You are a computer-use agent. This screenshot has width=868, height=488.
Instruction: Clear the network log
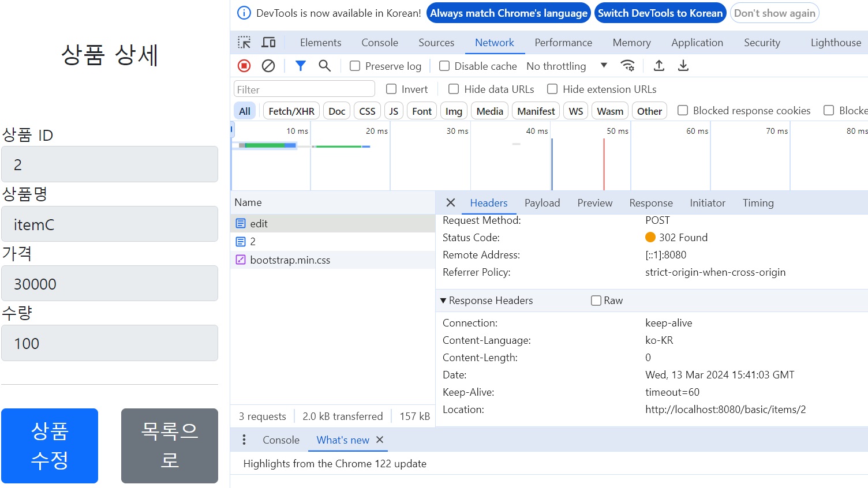(268, 66)
